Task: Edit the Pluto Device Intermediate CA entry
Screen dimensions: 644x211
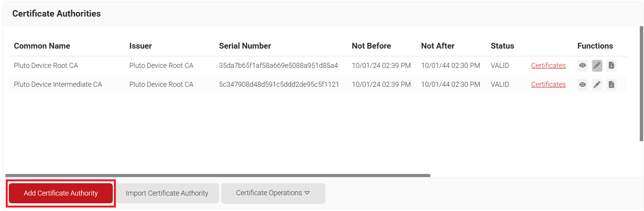Action: coord(597,84)
